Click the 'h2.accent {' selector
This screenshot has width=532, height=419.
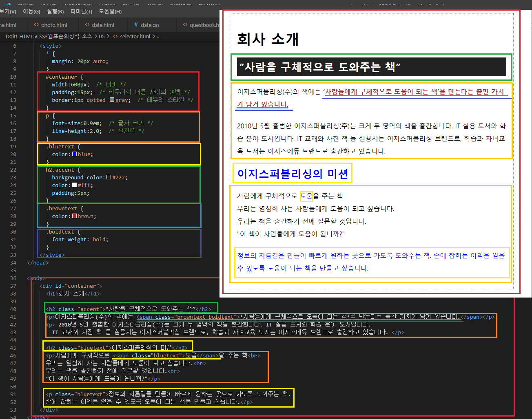coord(63,170)
